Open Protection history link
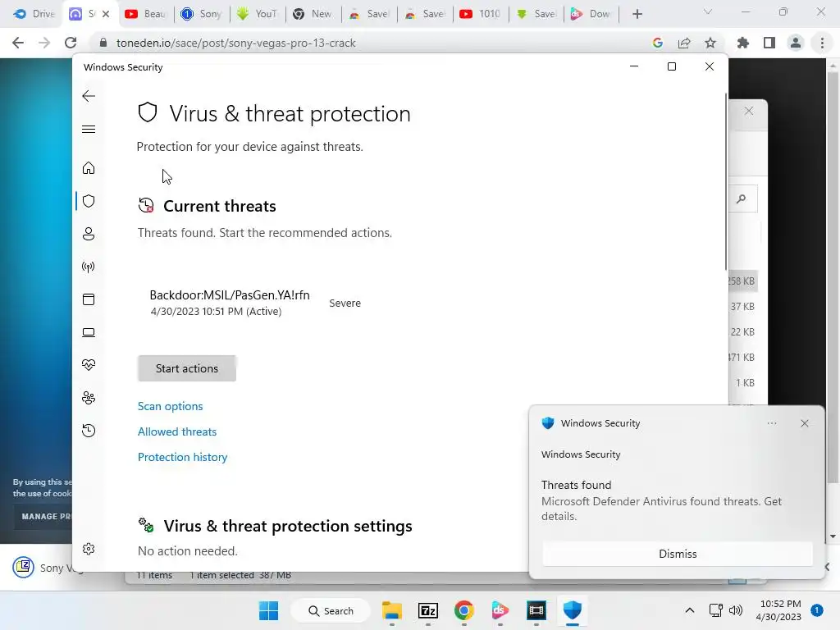The height and width of the screenshot is (630, 840). tap(182, 457)
